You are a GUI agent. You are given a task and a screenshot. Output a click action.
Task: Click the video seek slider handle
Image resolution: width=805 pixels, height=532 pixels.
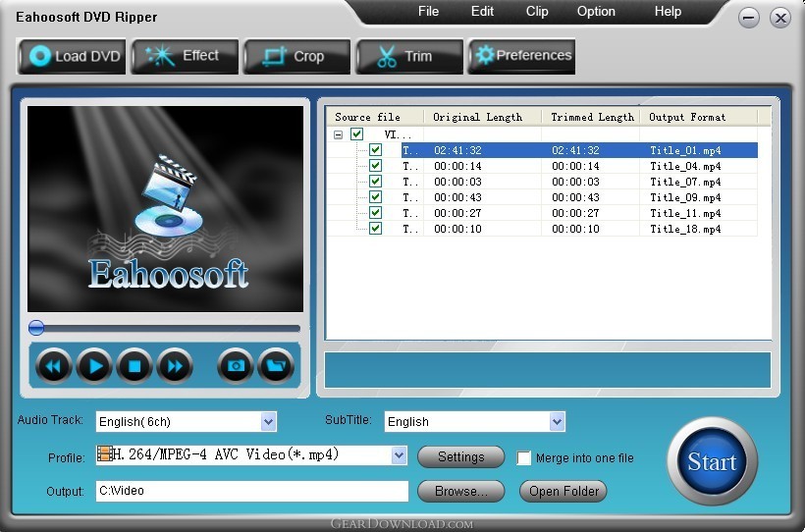[x=36, y=328]
